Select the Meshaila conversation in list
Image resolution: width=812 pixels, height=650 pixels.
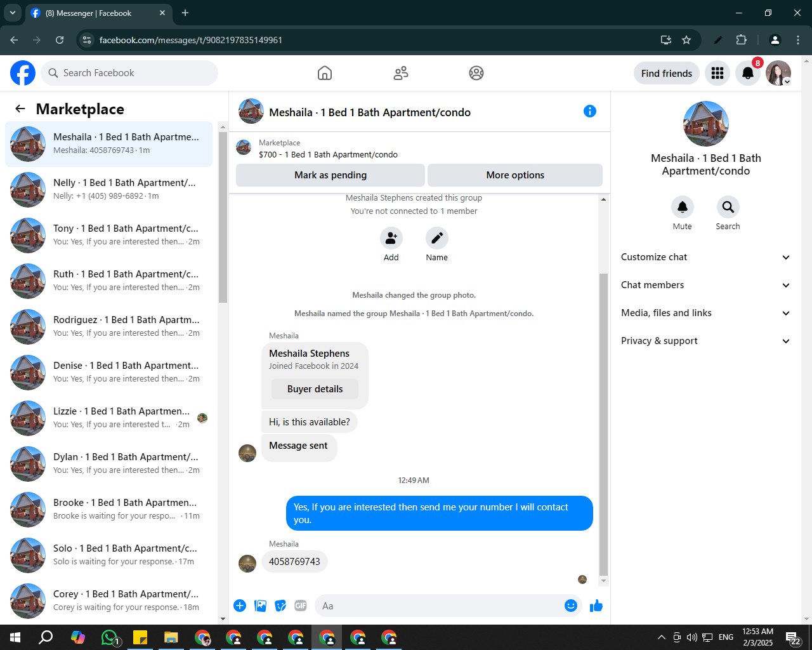(109, 144)
